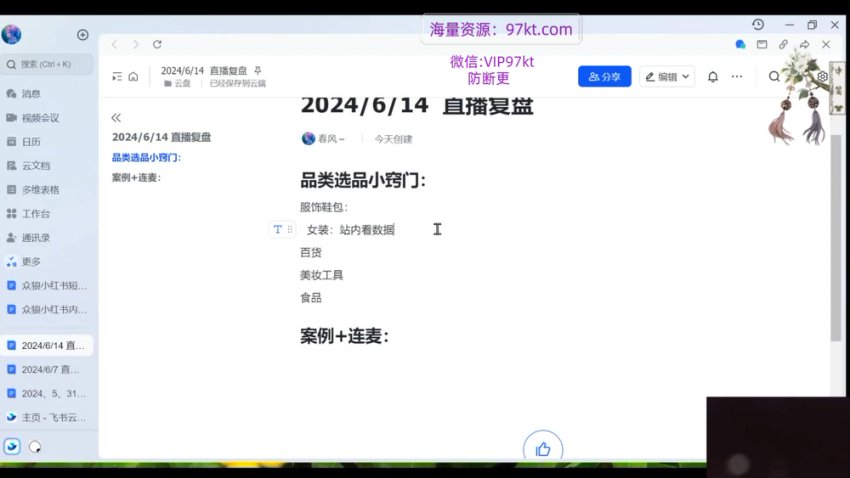The width and height of the screenshot is (850, 478).
Task: Click the thumbs-up like button
Action: (x=543, y=449)
